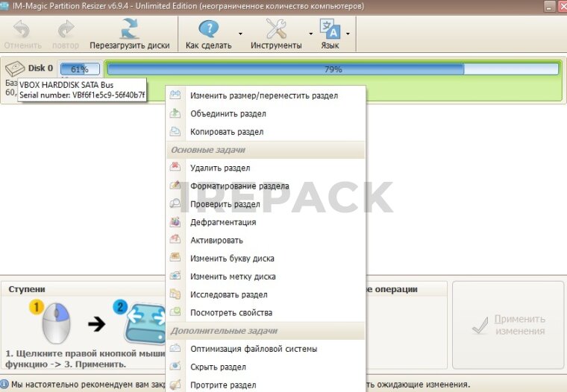
Task: Open the How-to (Как сделать) help icon
Action: tap(208, 29)
